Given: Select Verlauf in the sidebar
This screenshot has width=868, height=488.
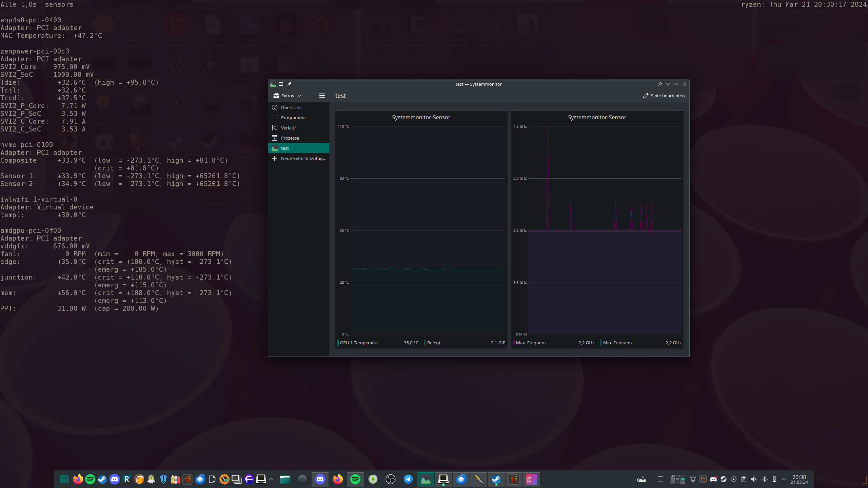Looking at the screenshot, I should click(288, 128).
